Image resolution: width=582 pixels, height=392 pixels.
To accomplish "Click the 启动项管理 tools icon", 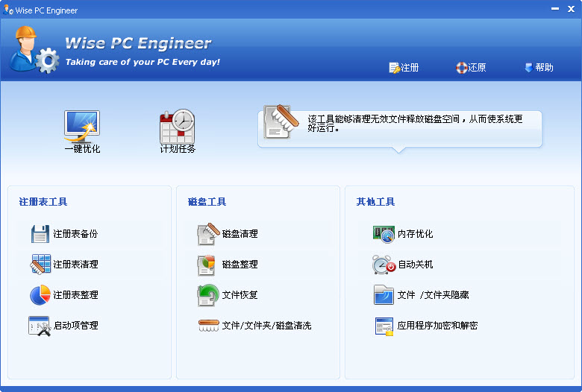I will coord(40,326).
